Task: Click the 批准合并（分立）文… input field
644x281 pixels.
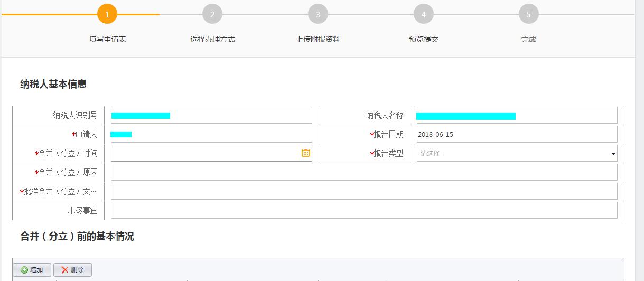Action: (364, 191)
